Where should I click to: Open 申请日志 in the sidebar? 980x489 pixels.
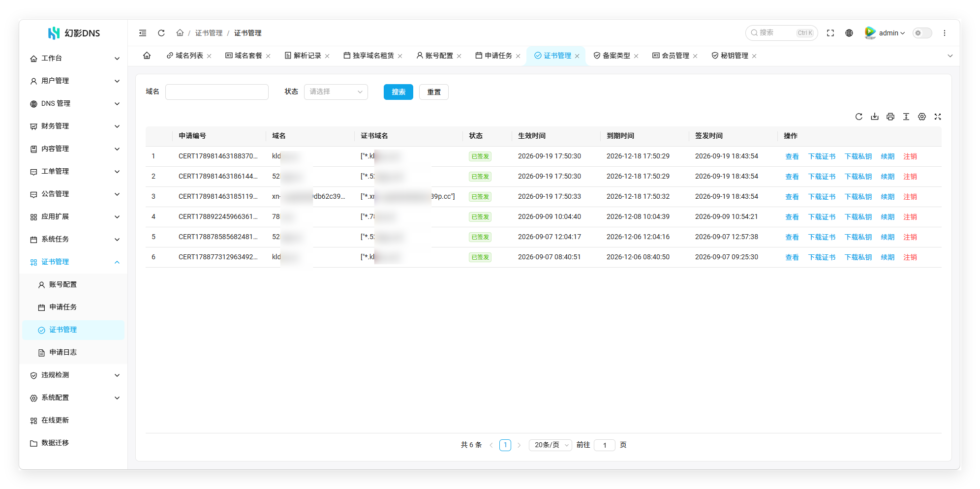(74, 353)
